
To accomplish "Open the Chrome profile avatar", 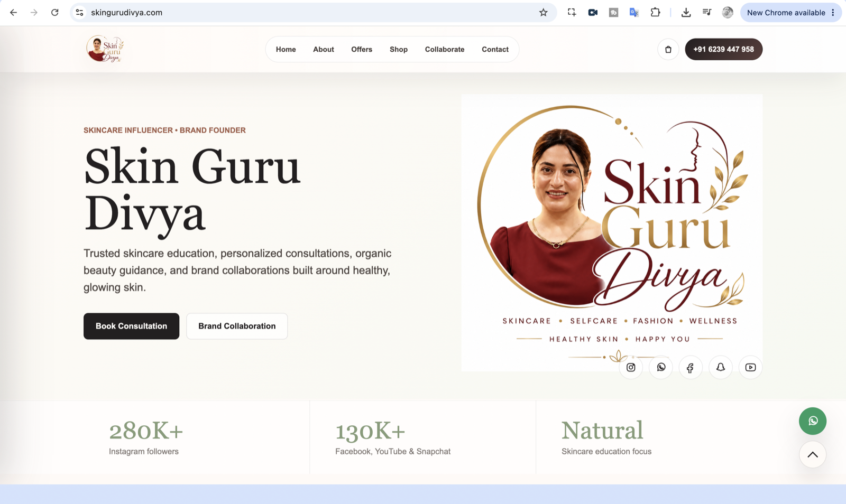I will pos(728,12).
